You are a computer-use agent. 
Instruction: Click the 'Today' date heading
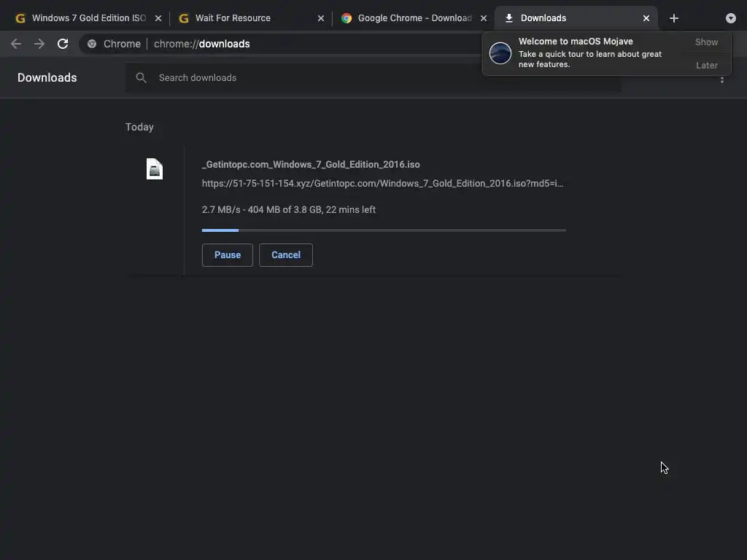pyautogui.click(x=139, y=127)
